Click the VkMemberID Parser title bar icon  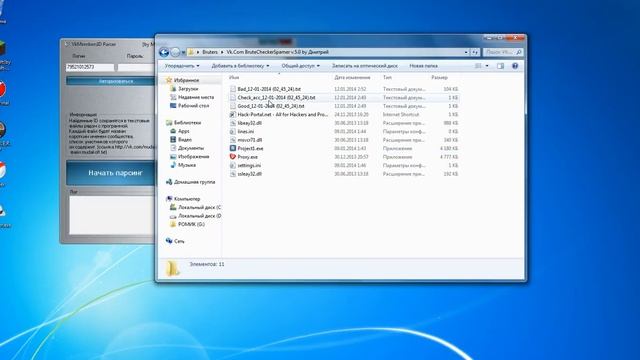pos(68,44)
